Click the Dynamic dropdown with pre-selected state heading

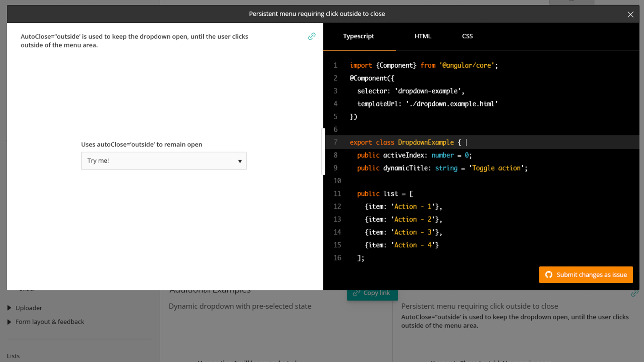pos(240,306)
